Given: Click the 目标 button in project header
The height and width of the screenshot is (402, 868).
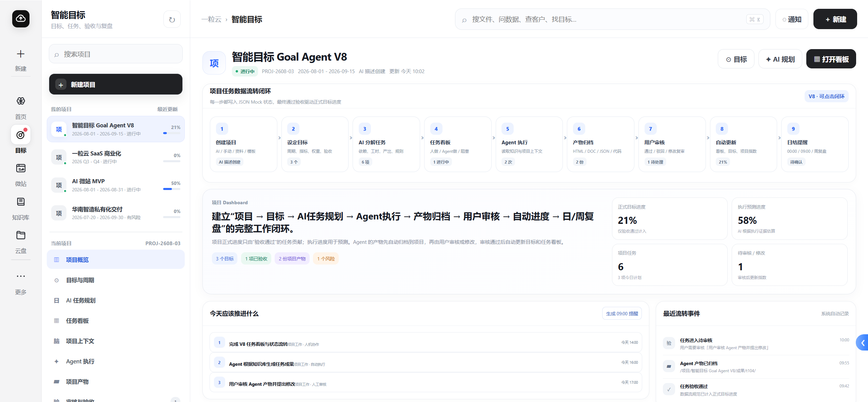Looking at the screenshot, I should coord(736,59).
